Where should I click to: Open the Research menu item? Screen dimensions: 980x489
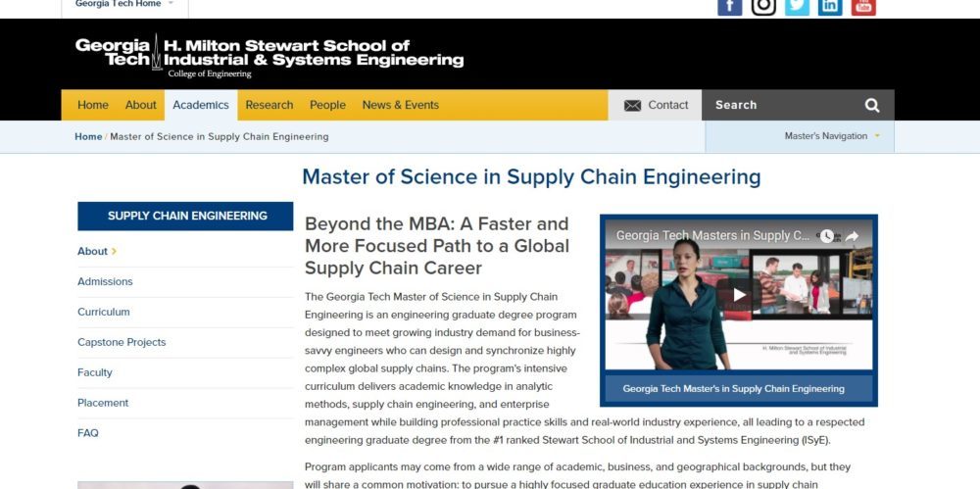tap(269, 105)
